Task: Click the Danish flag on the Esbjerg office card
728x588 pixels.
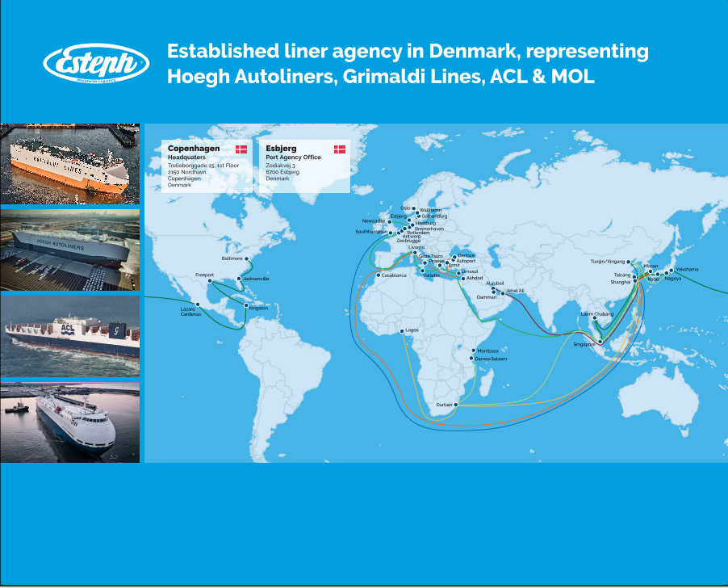Action: coord(340,149)
